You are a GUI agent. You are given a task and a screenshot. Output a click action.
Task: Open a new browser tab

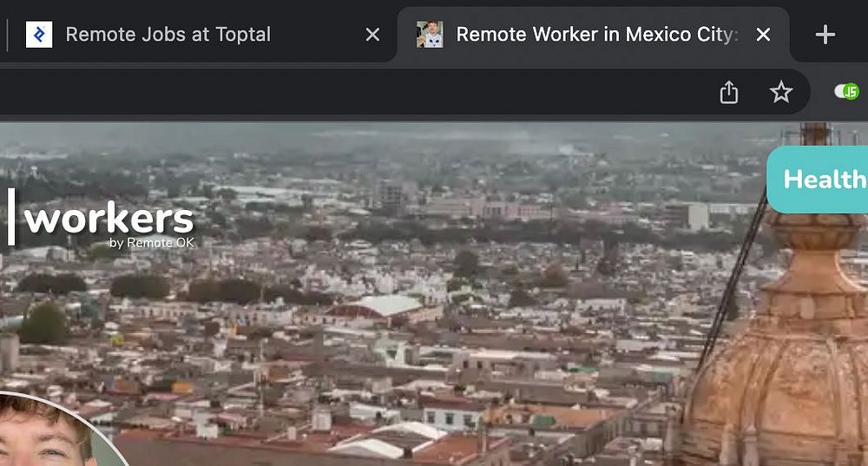pyautogui.click(x=825, y=35)
